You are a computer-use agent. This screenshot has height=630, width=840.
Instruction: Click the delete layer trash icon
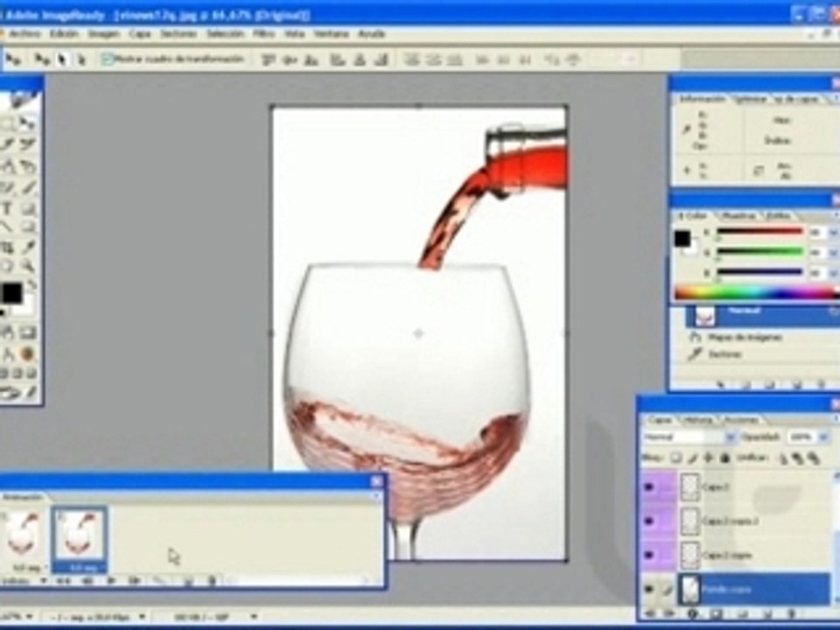[791, 613]
